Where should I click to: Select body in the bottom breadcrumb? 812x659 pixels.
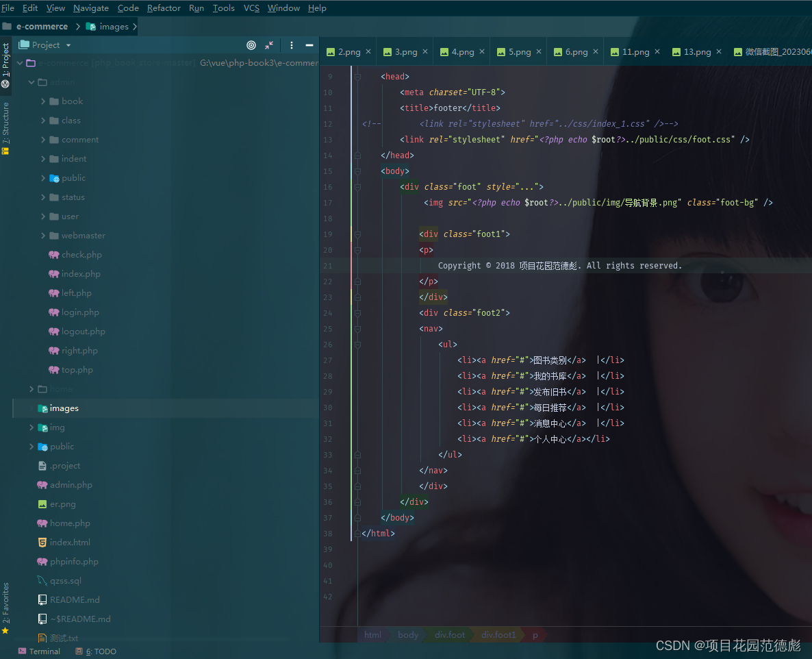coord(407,634)
